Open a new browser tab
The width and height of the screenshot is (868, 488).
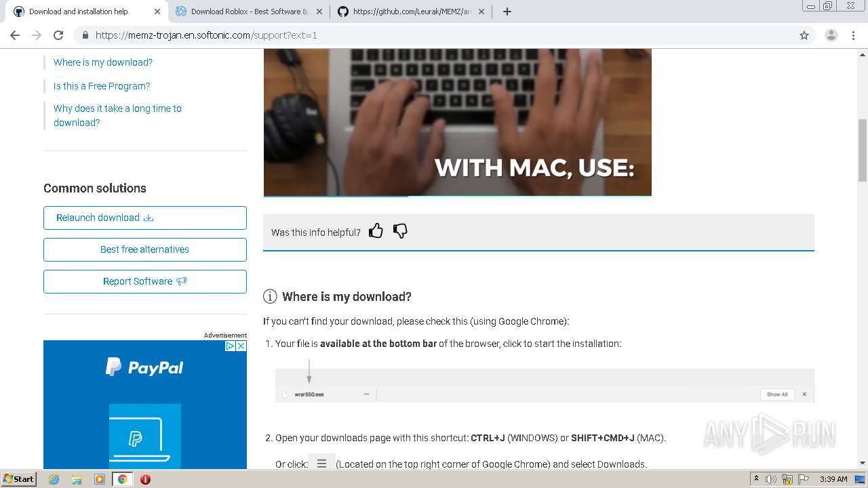[x=507, y=12]
